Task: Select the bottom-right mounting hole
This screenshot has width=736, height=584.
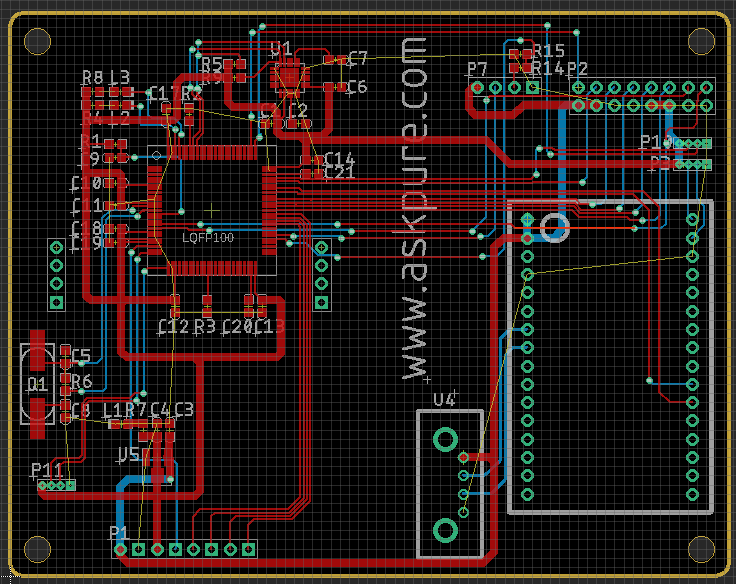Action: click(701, 549)
